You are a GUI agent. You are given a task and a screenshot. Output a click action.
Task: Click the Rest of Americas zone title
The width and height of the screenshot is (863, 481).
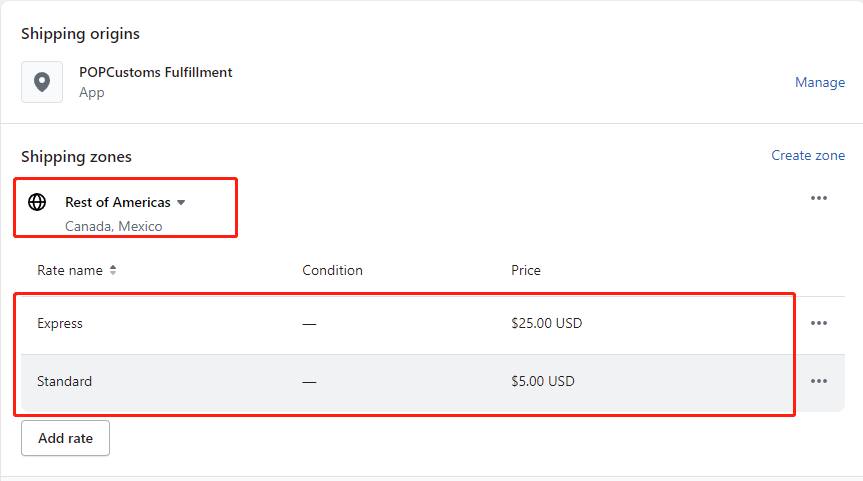(x=118, y=202)
